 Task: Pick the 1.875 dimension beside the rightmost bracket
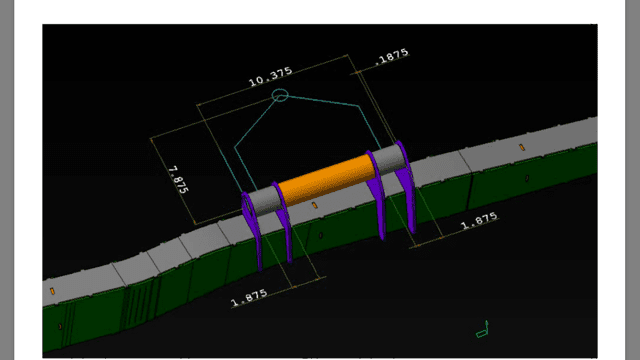479,220
